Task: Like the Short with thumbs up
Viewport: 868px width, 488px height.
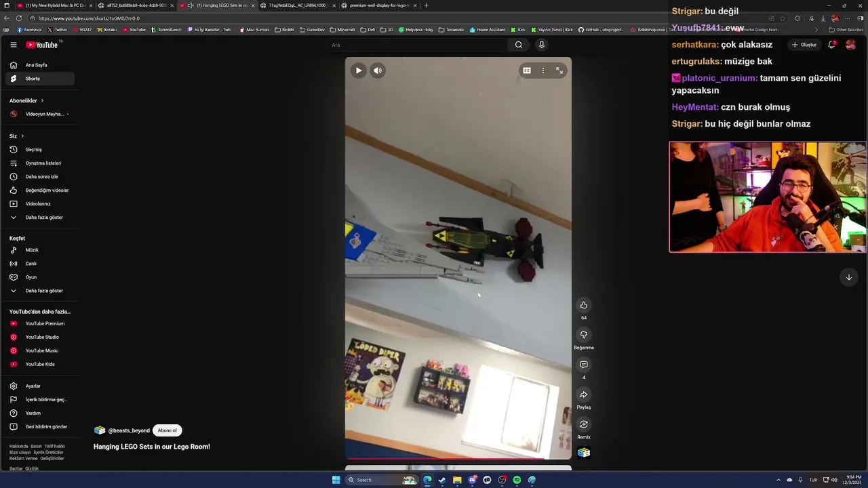Action: tap(584, 305)
